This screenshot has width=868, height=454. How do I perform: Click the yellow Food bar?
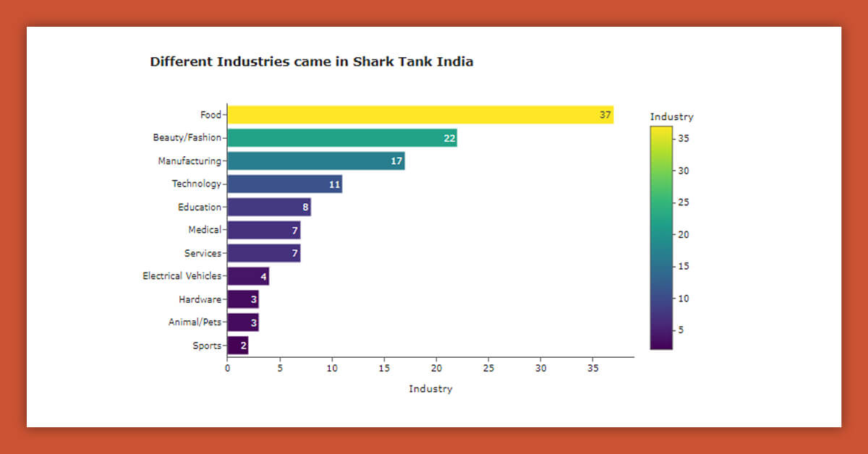[420, 115]
